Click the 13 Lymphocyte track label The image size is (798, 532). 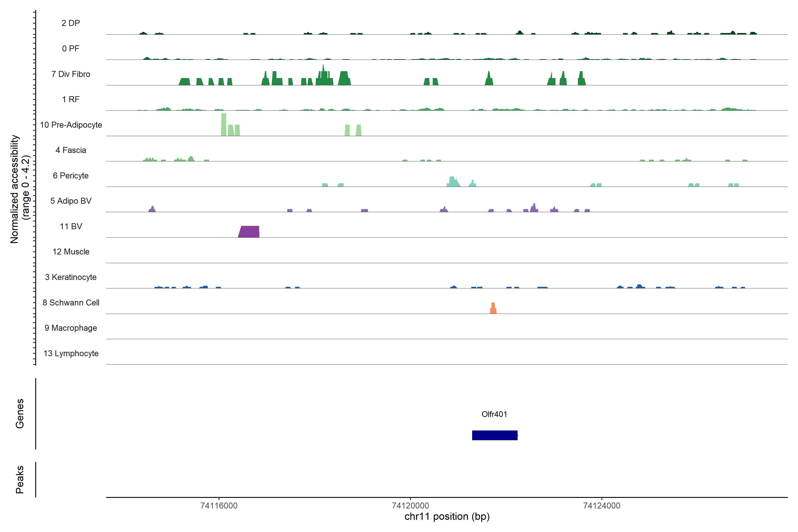pyautogui.click(x=71, y=354)
